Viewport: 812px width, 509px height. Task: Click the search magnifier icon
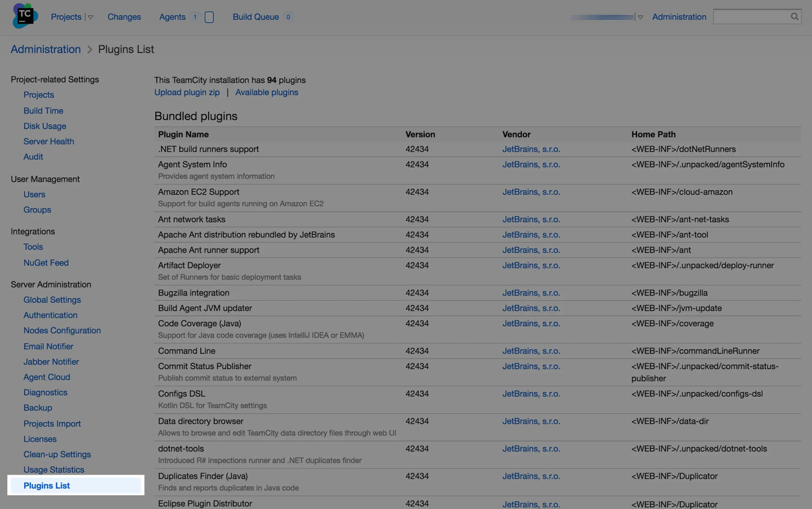pos(794,17)
